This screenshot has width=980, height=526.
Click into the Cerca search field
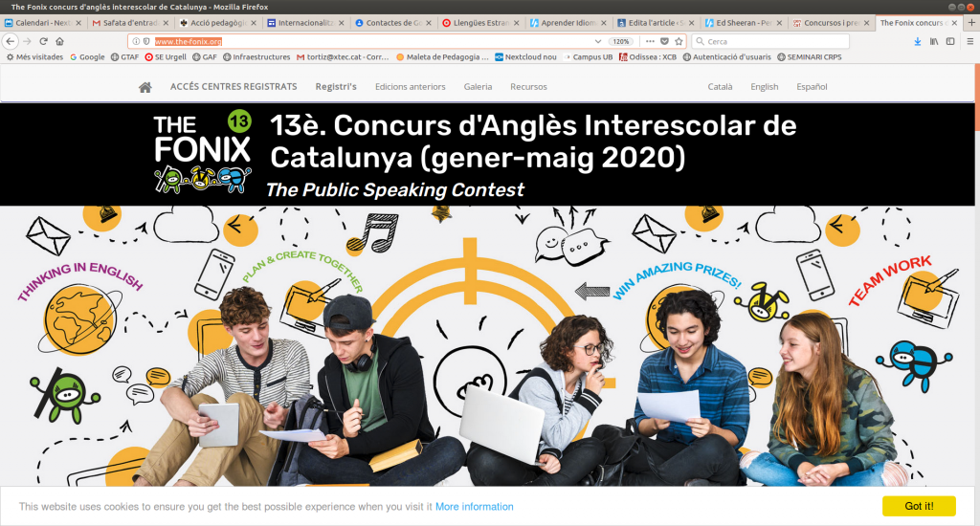(x=770, y=41)
